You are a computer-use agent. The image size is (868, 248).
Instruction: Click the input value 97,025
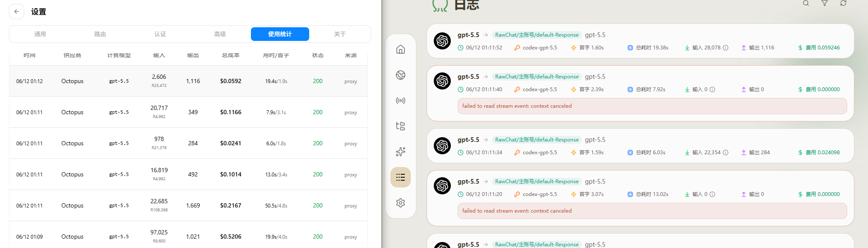pyautogui.click(x=159, y=232)
